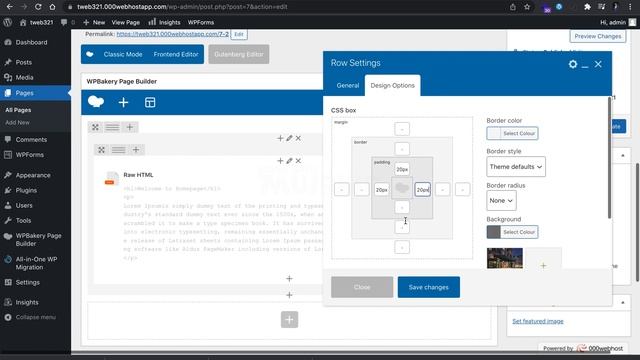Open Appearance menu in sidebar
Viewport: 640px width, 360px height.
[33, 175]
